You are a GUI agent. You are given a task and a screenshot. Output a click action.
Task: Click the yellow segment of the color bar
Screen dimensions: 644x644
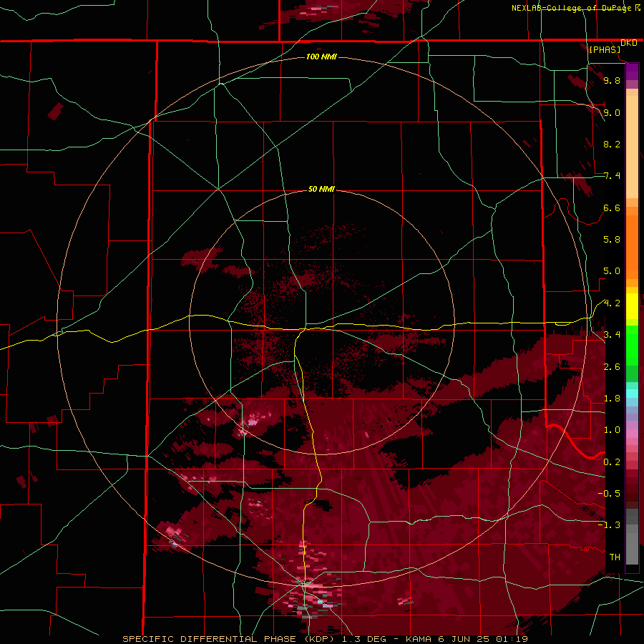pyautogui.click(x=632, y=306)
